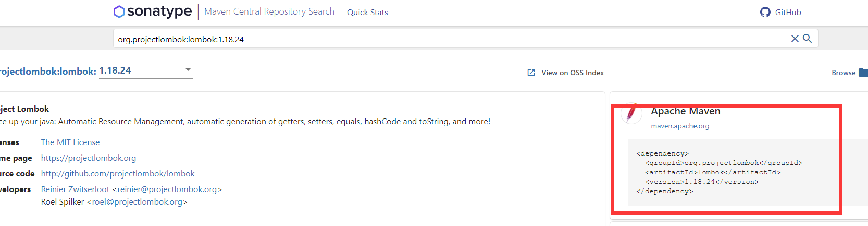Click the Apache Maven feather icon
This screenshot has height=226, width=868.
pyautogui.click(x=631, y=112)
